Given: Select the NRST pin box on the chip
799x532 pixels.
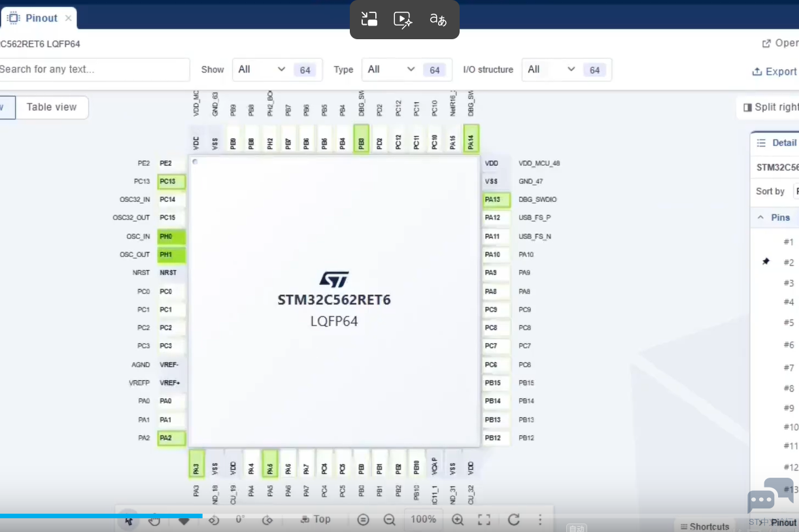Looking at the screenshot, I should click(171, 273).
